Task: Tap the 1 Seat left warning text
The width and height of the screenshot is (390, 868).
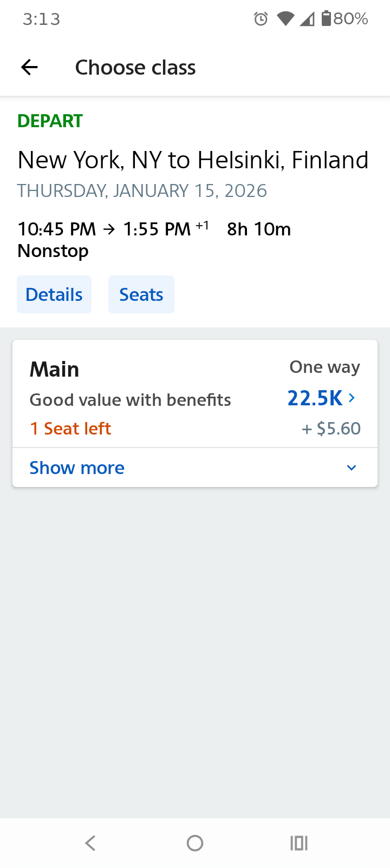Action: (x=70, y=428)
